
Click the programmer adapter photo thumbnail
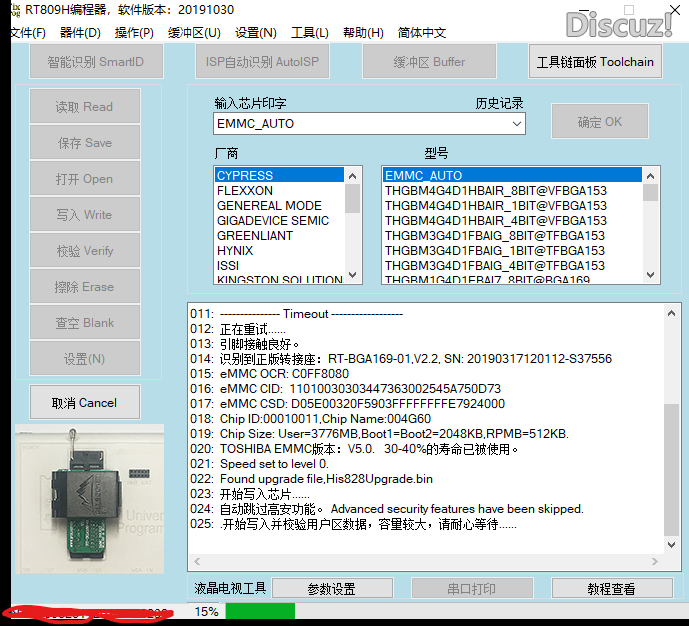point(90,499)
